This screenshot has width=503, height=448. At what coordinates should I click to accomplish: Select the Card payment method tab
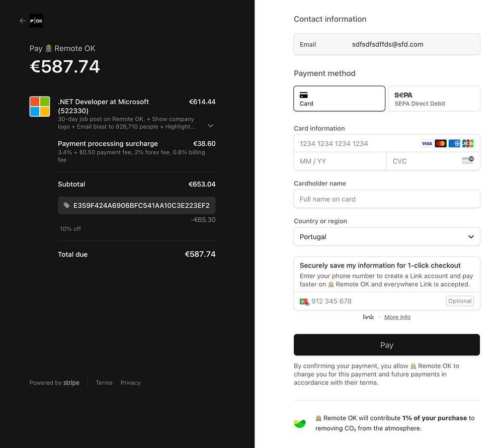[339, 99]
